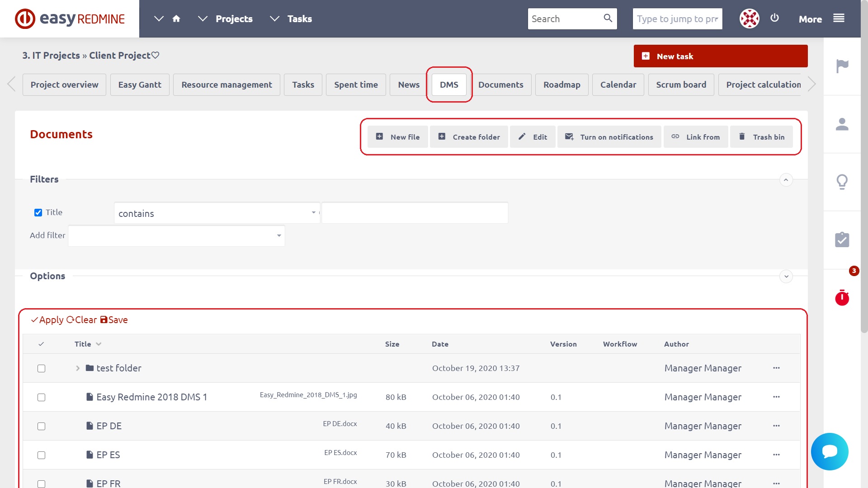Go to home via house icon
The width and height of the screenshot is (868, 488).
(176, 19)
